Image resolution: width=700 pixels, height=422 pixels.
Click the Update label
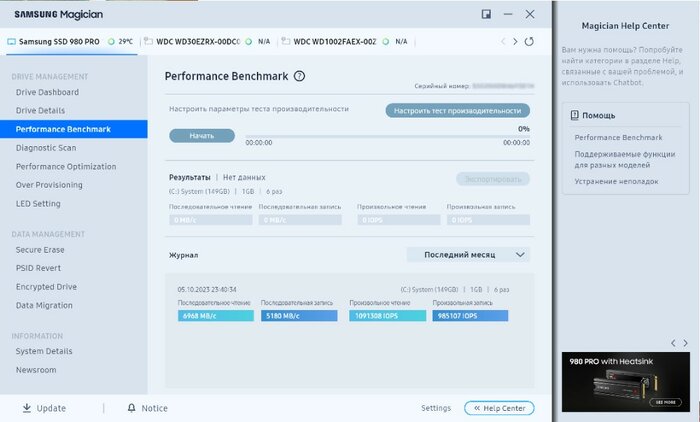(x=51, y=408)
